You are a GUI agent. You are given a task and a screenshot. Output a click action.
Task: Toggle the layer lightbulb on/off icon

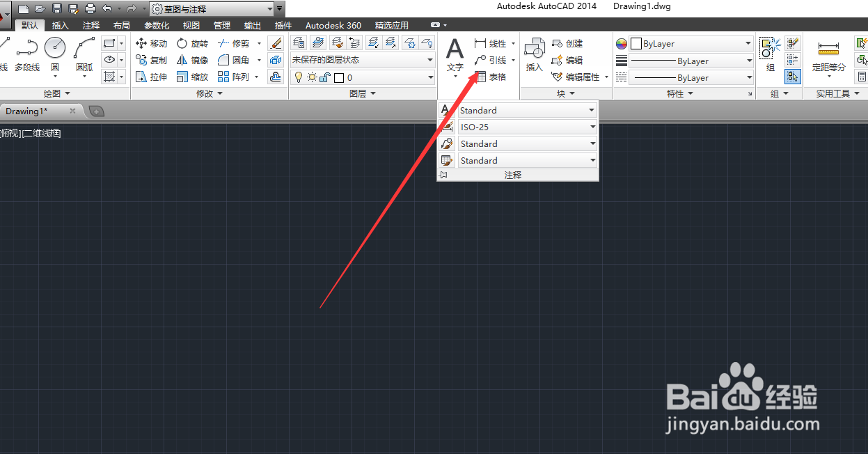pyautogui.click(x=299, y=77)
